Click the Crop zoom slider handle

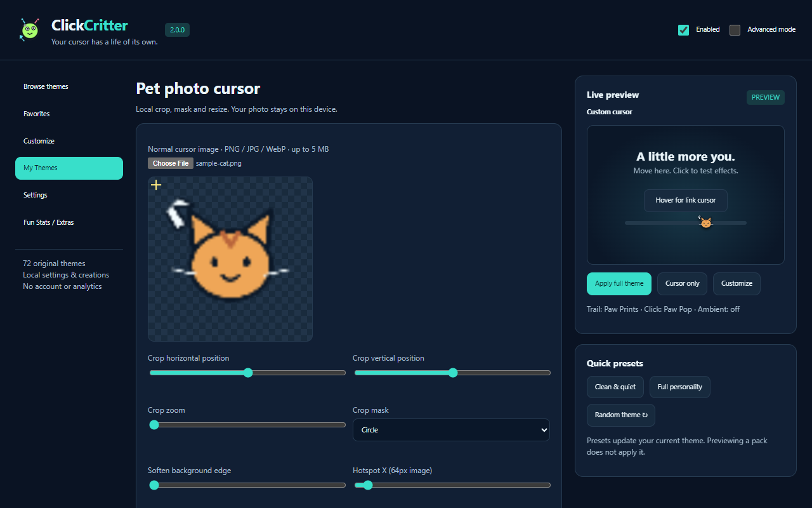154,425
